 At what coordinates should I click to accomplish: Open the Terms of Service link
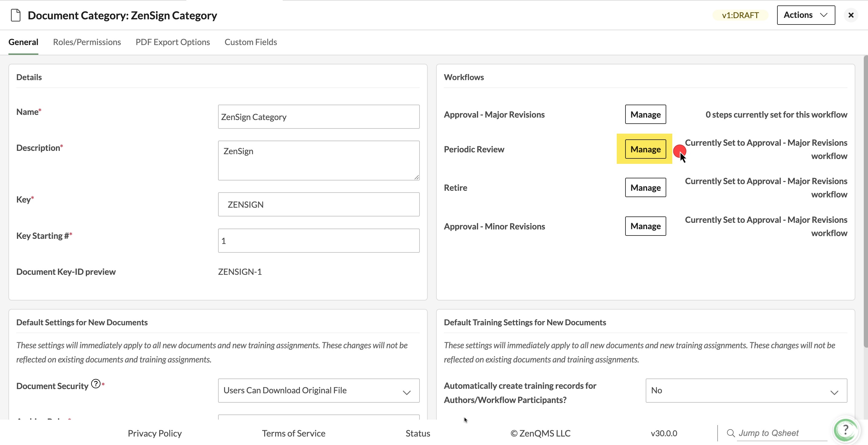tap(294, 433)
